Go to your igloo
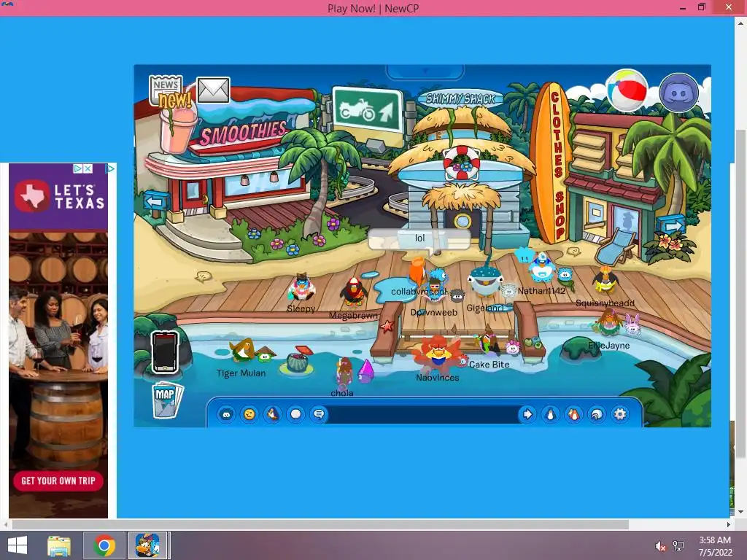Image resolution: width=747 pixels, height=560 pixels. point(597,414)
